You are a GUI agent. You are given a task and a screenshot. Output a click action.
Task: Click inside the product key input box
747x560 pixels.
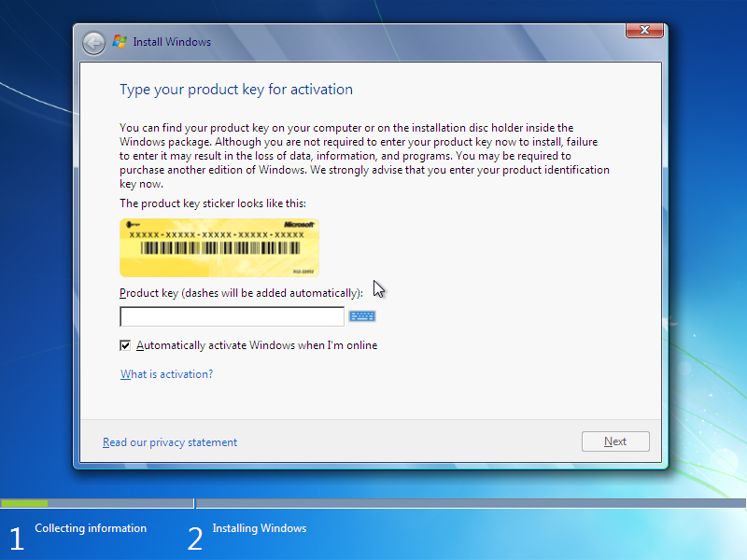[232, 315]
